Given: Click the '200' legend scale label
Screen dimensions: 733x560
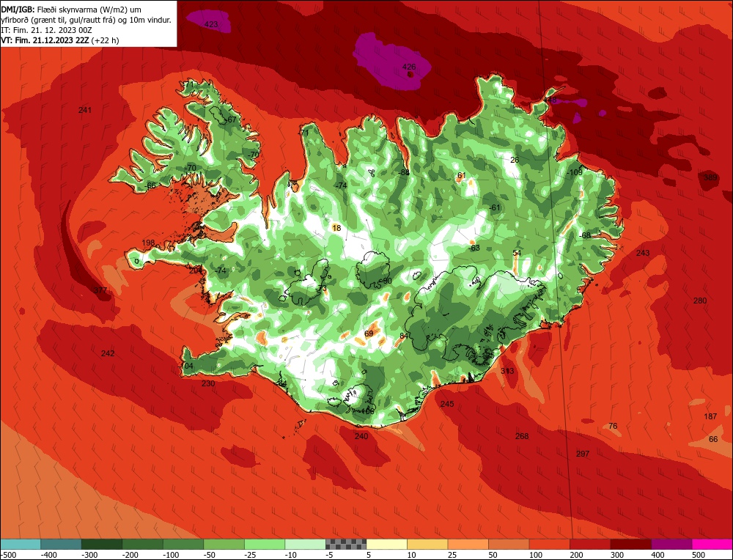Looking at the screenshot, I should (576, 555).
